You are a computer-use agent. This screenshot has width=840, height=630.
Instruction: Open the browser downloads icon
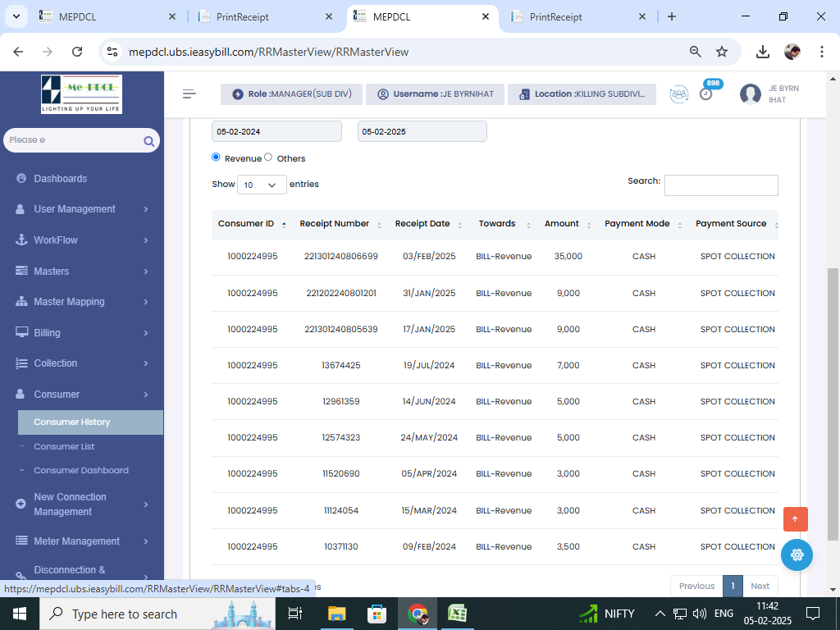[x=762, y=52]
